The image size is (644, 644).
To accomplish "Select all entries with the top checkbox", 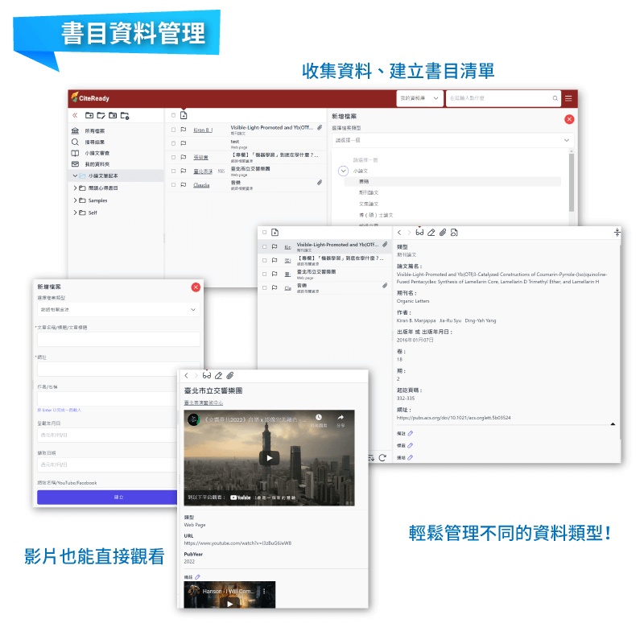I will pos(173,116).
